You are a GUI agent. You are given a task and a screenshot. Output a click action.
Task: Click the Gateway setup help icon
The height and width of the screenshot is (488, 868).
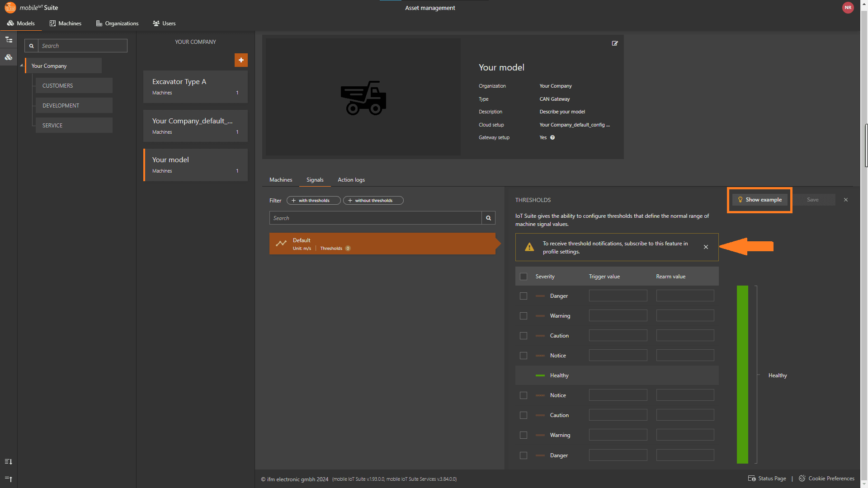552,138
